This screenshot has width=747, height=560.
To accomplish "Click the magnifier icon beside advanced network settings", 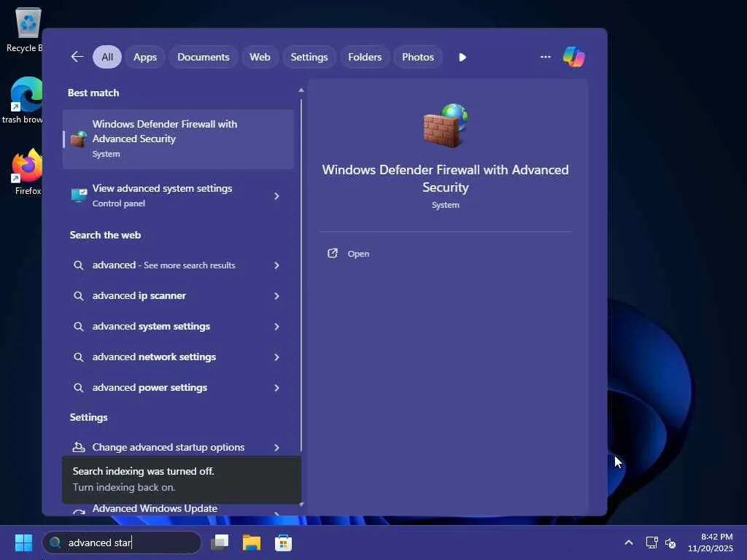I will 79,357.
